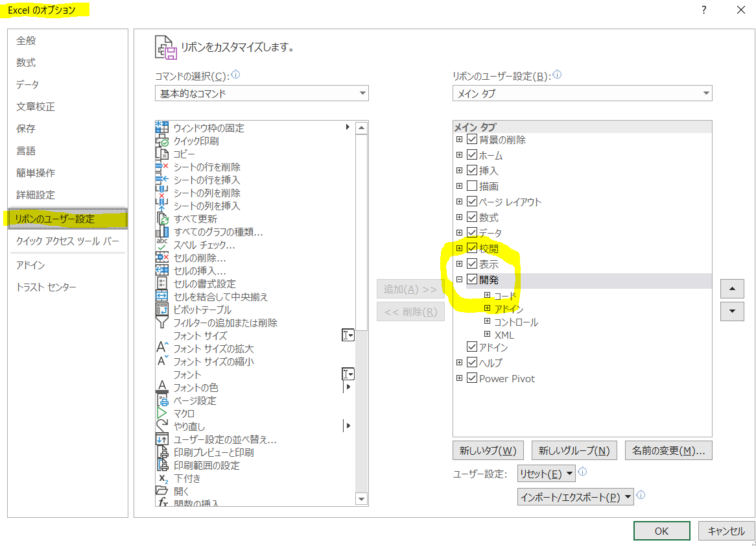Enable the 描画 tab checkbox

[x=472, y=186]
